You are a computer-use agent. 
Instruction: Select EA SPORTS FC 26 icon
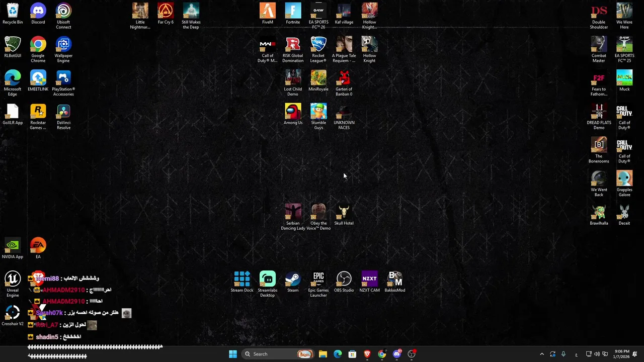click(x=318, y=16)
